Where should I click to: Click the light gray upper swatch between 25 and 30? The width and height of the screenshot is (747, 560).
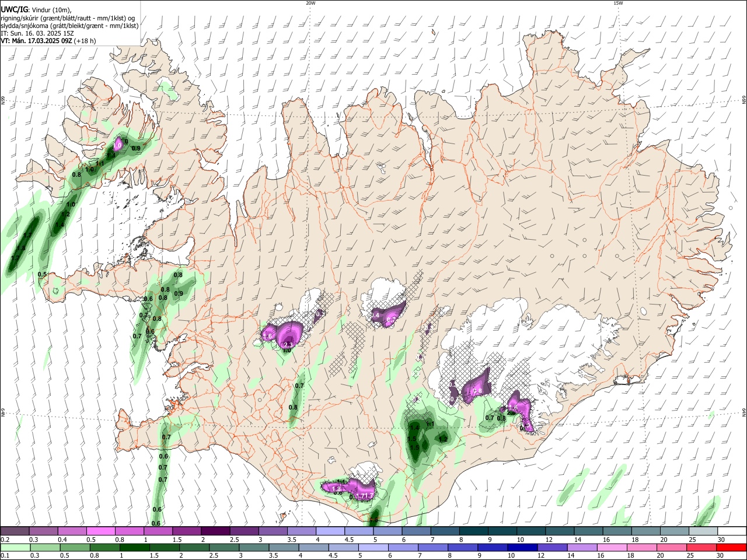703,531
